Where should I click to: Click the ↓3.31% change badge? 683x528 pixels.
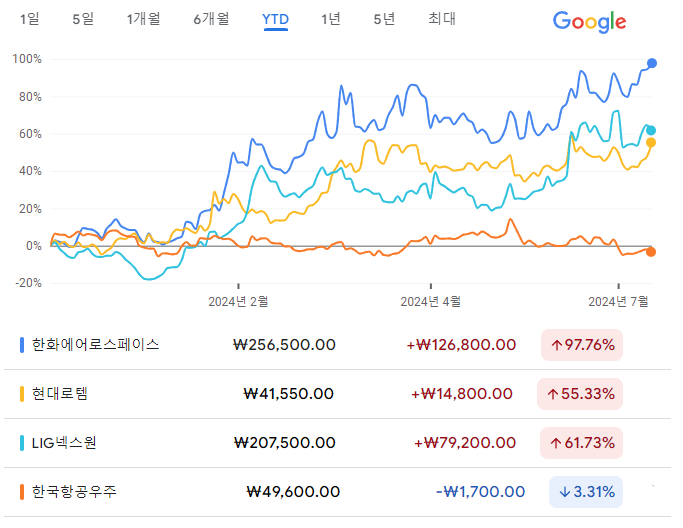pos(586,492)
